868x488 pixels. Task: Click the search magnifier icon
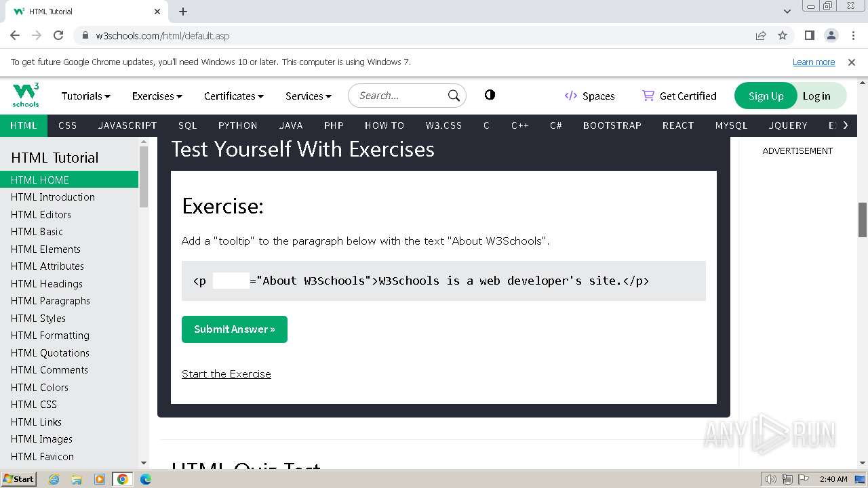click(x=454, y=96)
